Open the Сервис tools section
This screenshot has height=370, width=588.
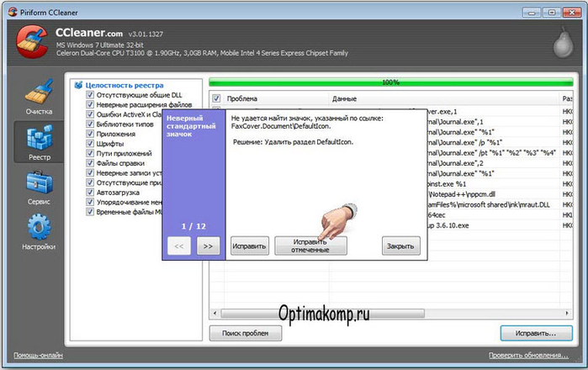39,188
